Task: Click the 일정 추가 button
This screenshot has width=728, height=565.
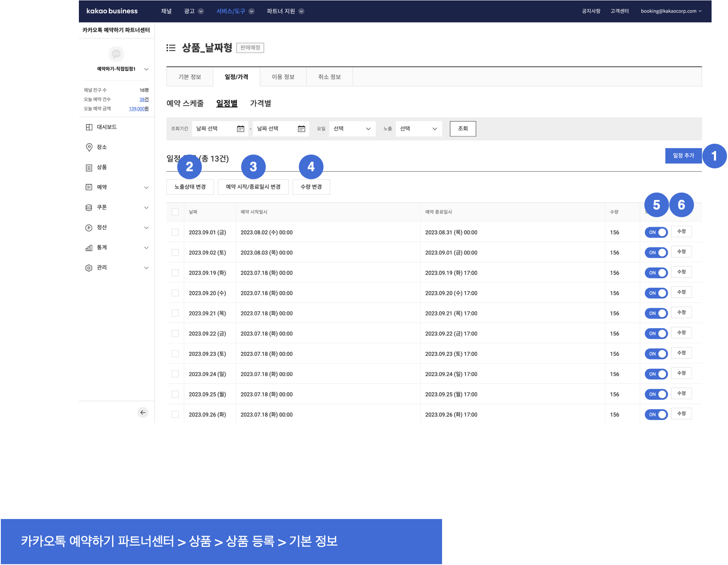Action: [x=683, y=156]
